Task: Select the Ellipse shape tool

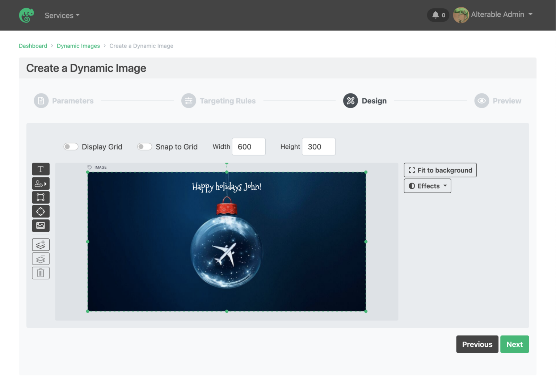Action: 41,211
